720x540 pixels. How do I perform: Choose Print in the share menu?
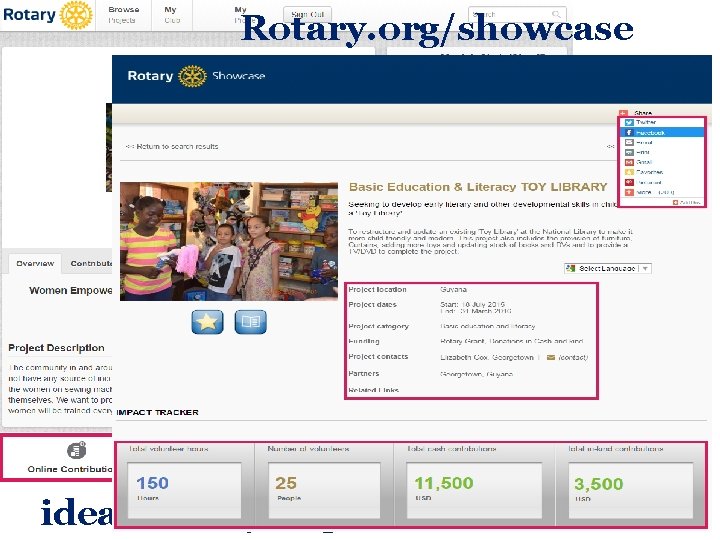pyautogui.click(x=663, y=152)
